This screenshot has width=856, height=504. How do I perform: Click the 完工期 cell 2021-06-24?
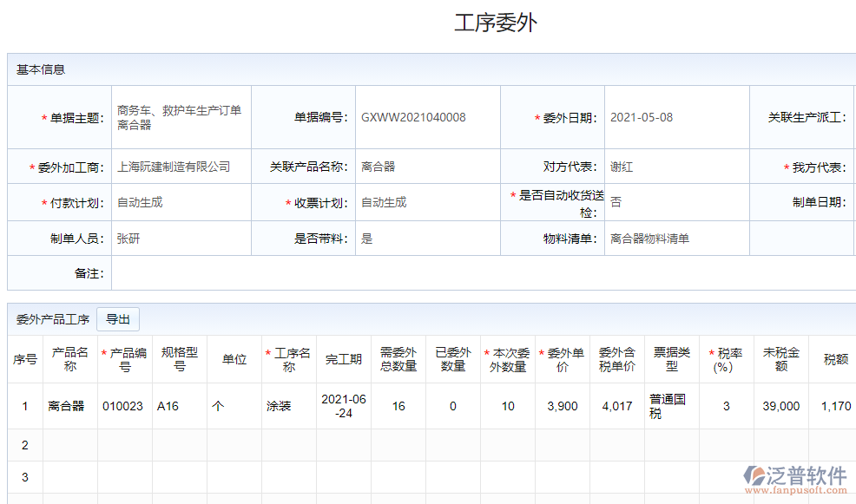point(345,404)
